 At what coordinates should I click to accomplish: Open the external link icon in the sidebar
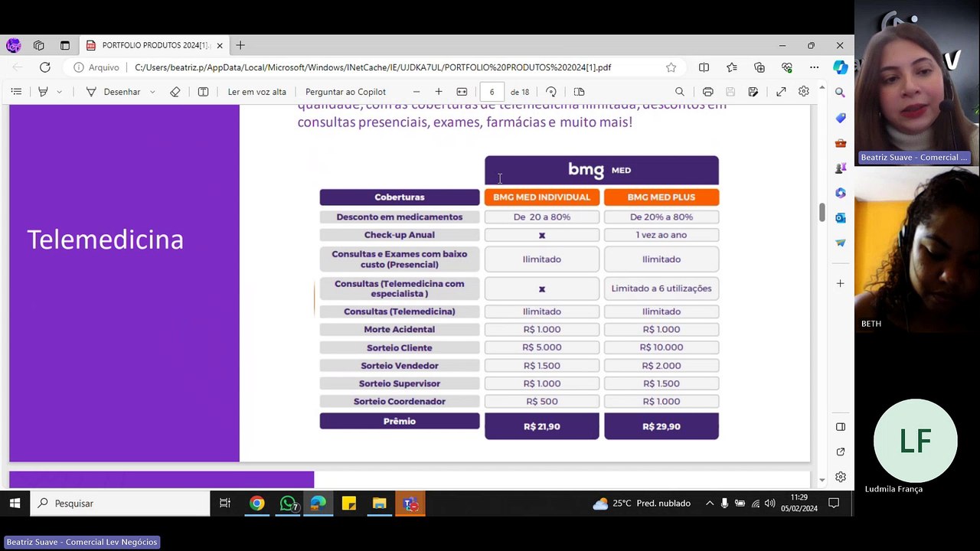840,452
